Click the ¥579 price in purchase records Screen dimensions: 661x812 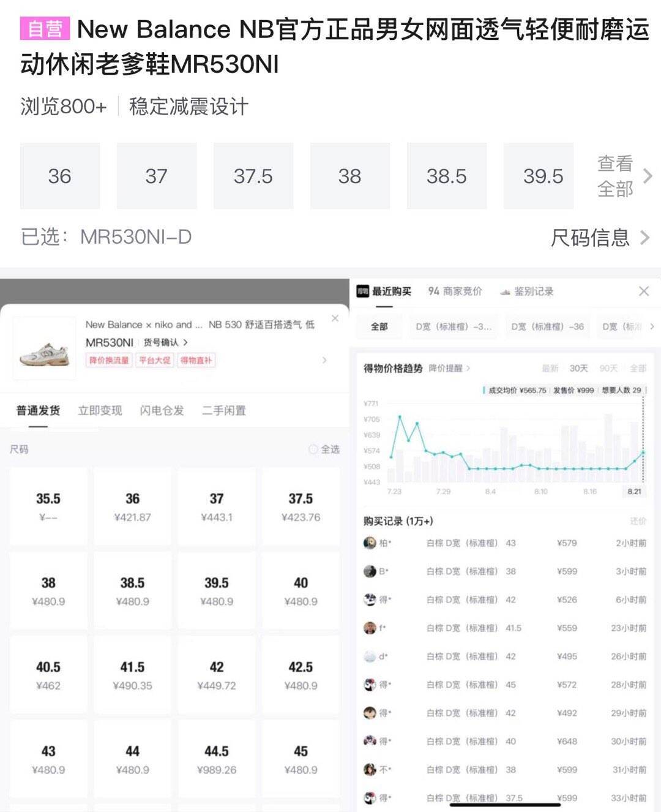(567, 543)
